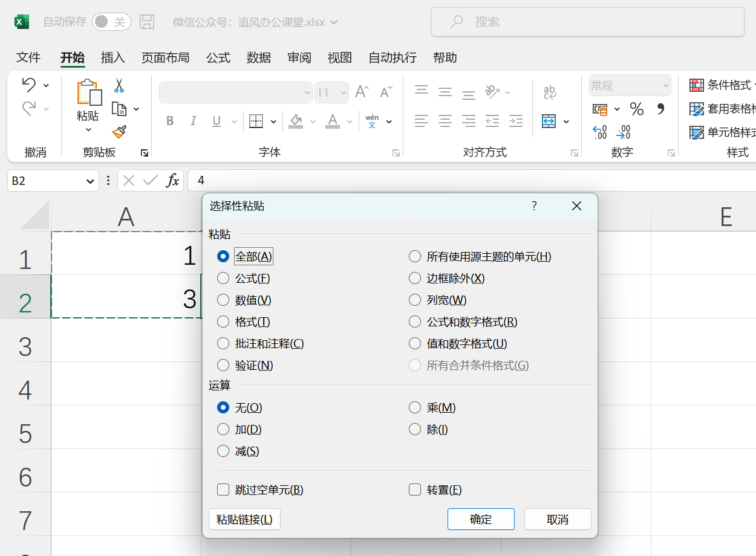This screenshot has width=756, height=556.
Task: Click inside the search box
Action: pos(588,22)
